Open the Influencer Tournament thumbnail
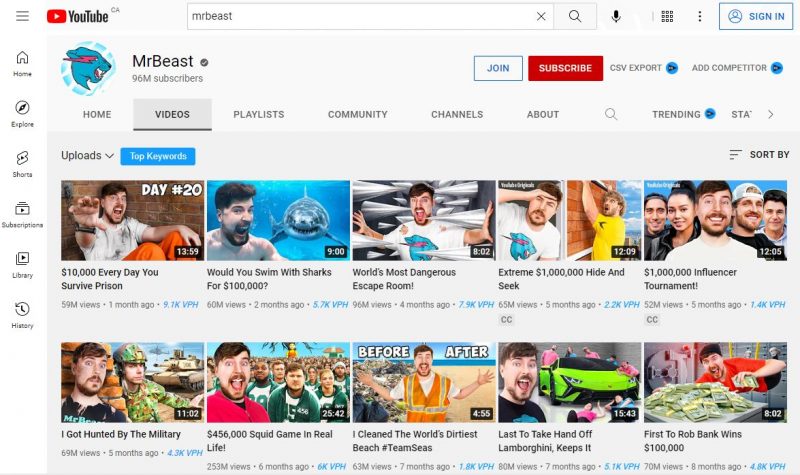800x475 pixels. (x=715, y=220)
